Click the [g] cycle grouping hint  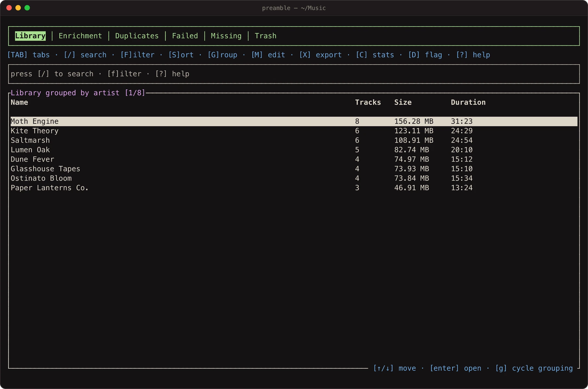pyautogui.click(x=534, y=368)
